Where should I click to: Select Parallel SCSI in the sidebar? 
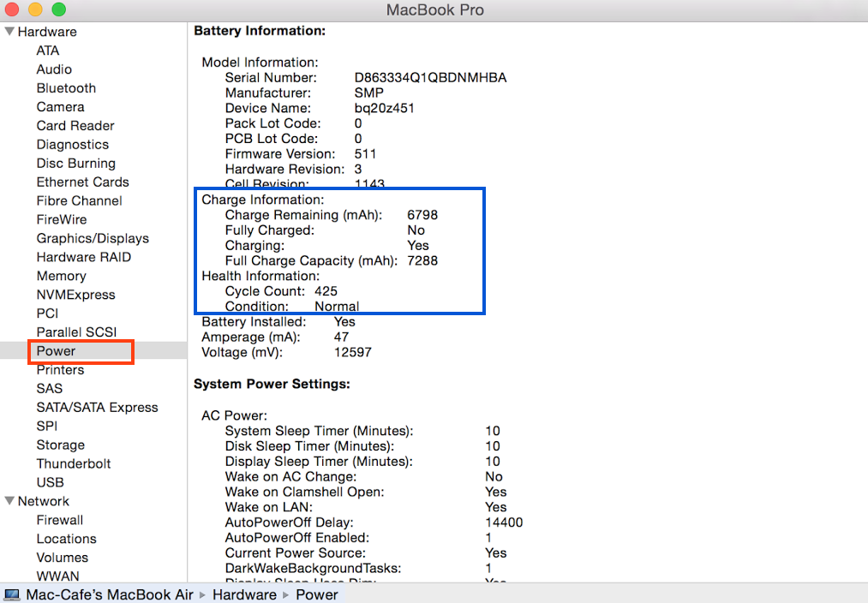tap(76, 332)
